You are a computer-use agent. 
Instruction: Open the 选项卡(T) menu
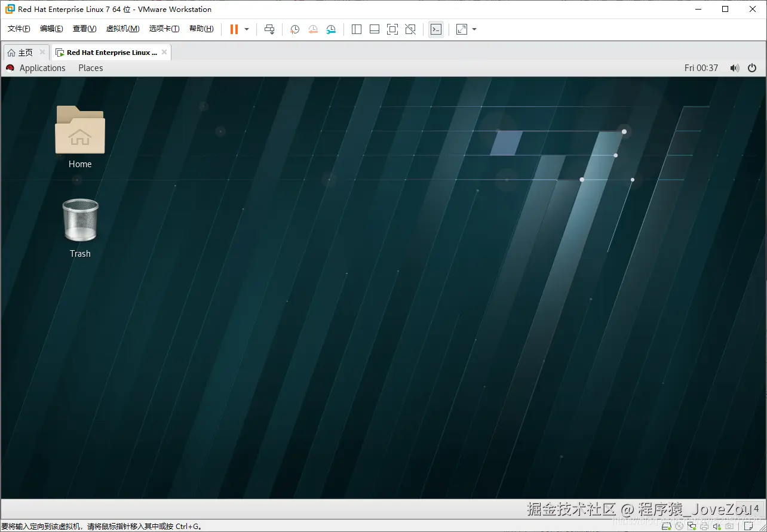click(164, 29)
